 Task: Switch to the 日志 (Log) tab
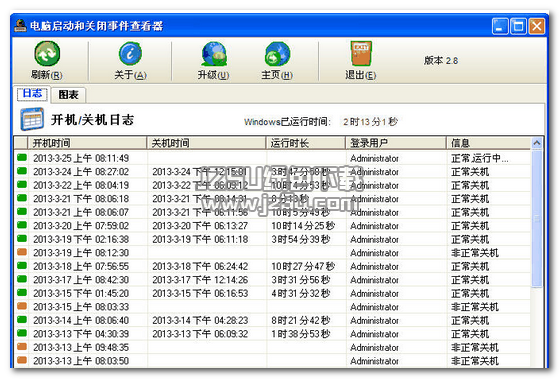click(x=32, y=94)
